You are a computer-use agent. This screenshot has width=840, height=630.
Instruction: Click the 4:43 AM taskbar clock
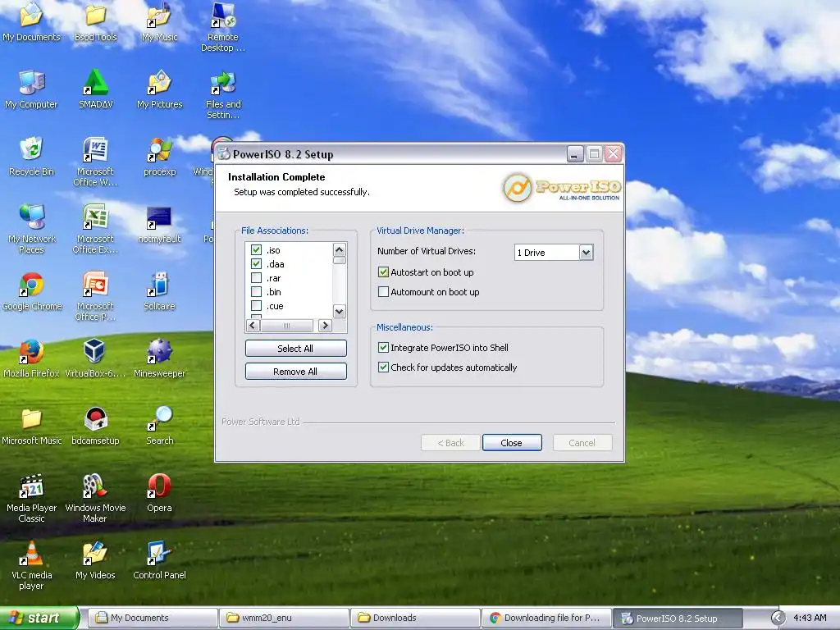(810, 619)
